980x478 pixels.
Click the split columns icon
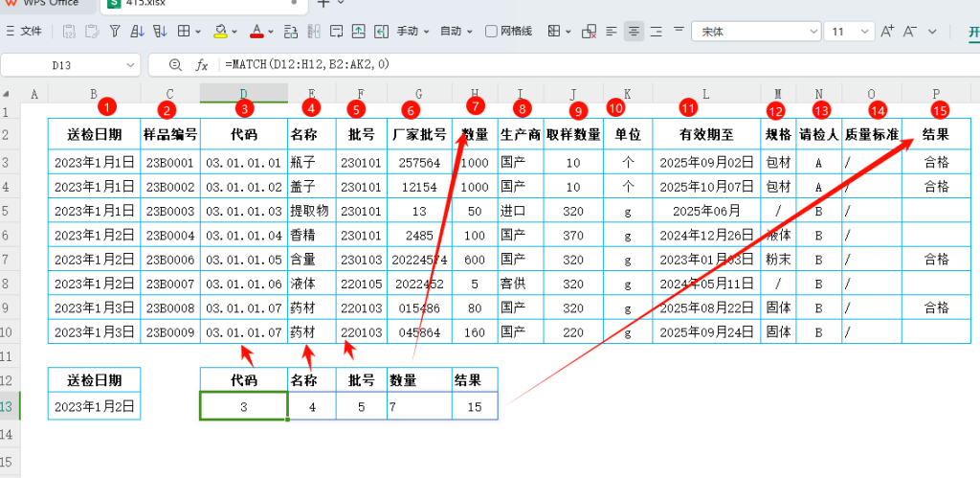click(314, 32)
